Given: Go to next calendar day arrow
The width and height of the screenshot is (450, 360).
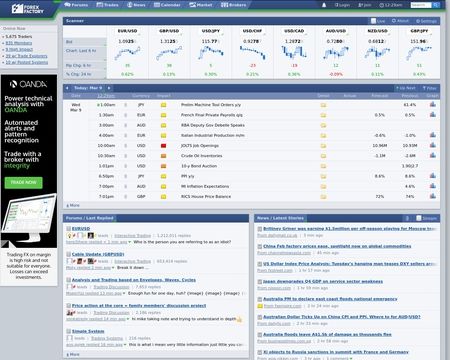Looking at the screenshot, I should point(109,88).
